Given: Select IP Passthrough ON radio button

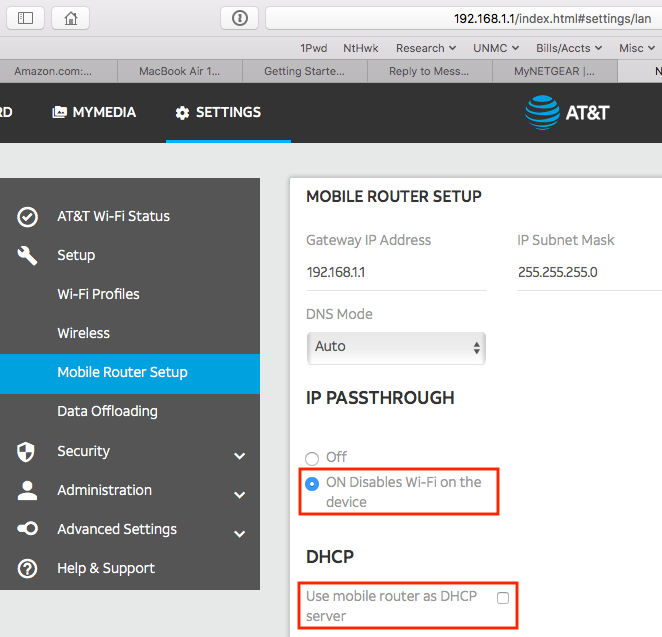Looking at the screenshot, I should click(x=312, y=483).
